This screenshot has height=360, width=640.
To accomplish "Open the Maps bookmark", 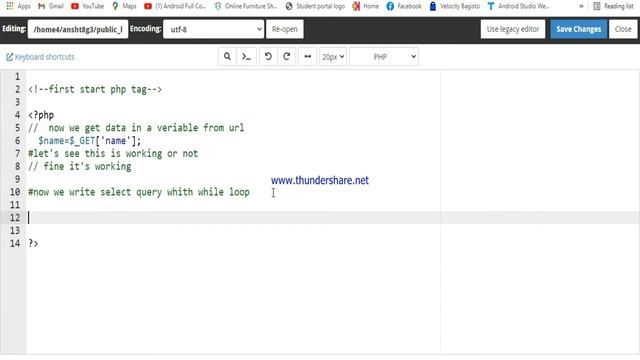I will [124, 6].
